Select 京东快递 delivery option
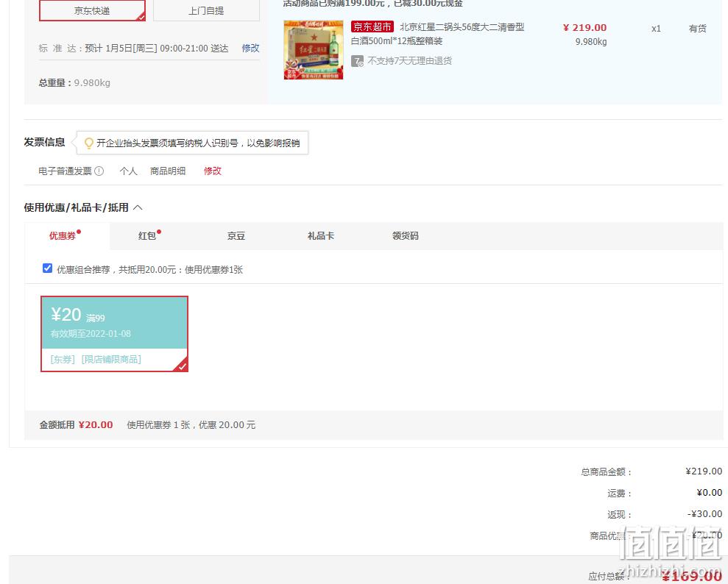The height and width of the screenshot is (584, 728). pos(92,10)
